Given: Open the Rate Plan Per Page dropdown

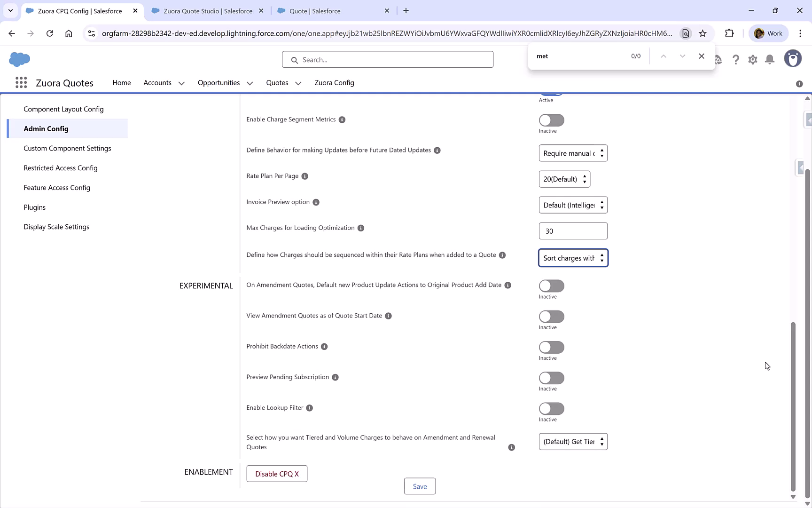Looking at the screenshot, I should 564,179.
